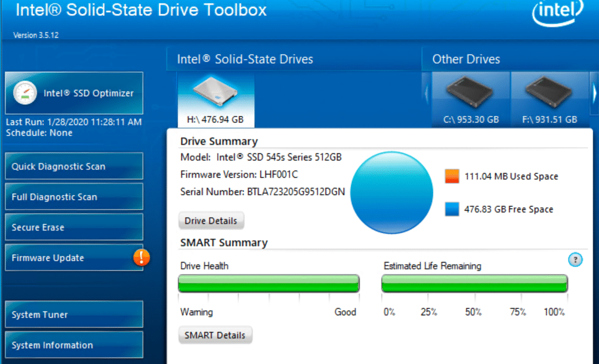Click the 476.83 GB Free Space label
The height and width of the screenshot is (364, 599).
[x=509, y=209]
